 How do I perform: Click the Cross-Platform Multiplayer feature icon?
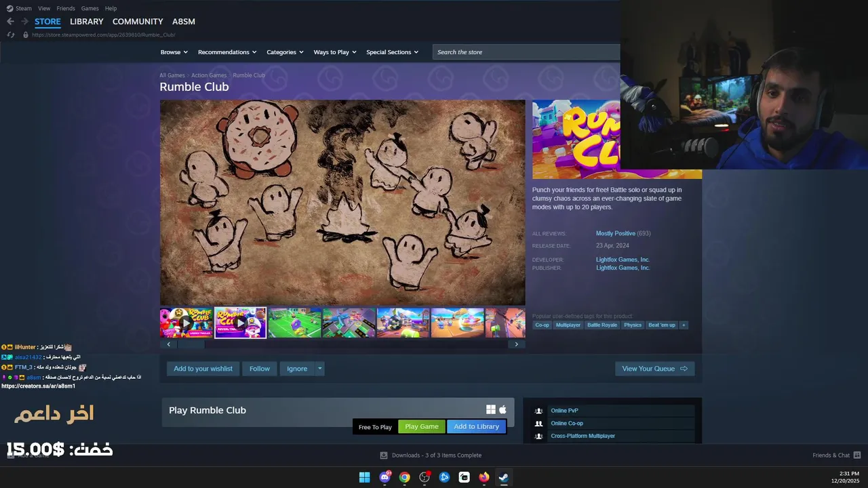[538, 436]
